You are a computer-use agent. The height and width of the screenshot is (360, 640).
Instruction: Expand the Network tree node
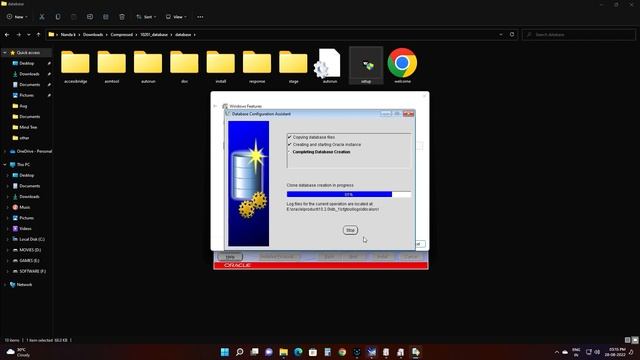coord(5,284)
